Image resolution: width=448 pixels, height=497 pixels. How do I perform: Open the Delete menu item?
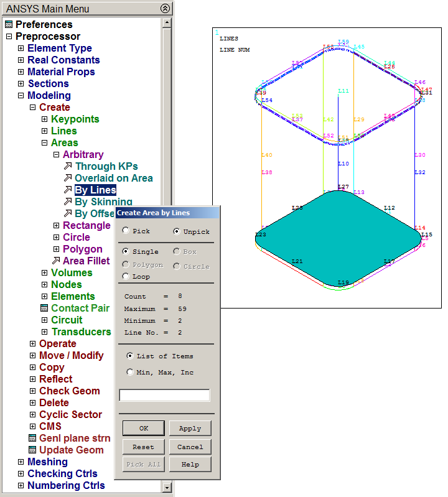[54, 402]
